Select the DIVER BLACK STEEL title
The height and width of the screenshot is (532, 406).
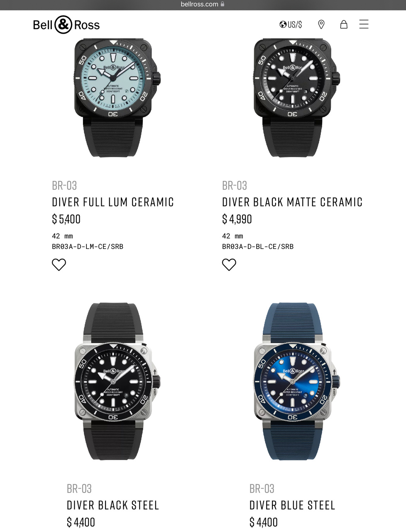click(113, 505)
